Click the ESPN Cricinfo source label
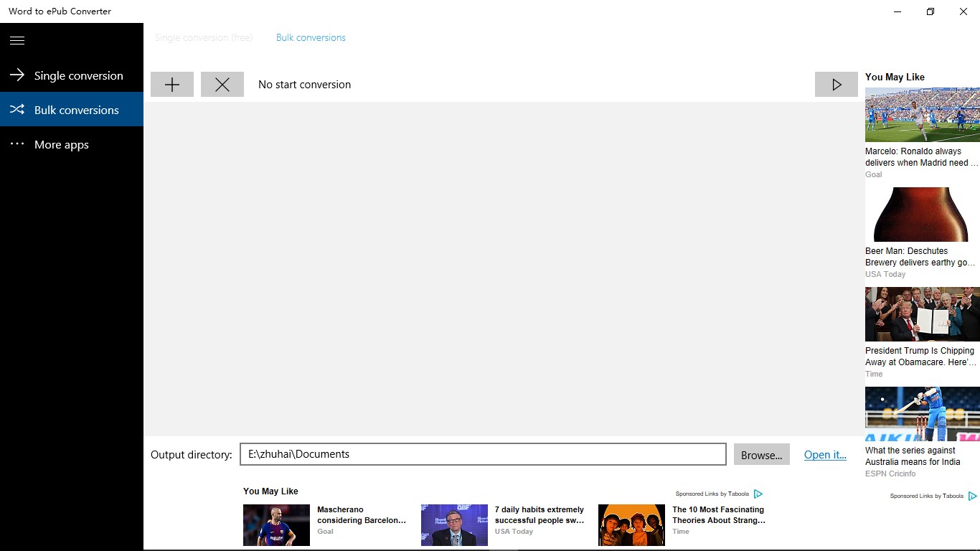Viewport: 980px width, 551px height. 890,474
